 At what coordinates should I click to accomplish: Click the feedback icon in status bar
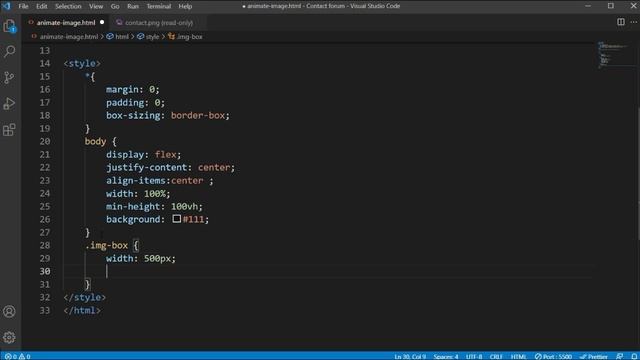619,356
